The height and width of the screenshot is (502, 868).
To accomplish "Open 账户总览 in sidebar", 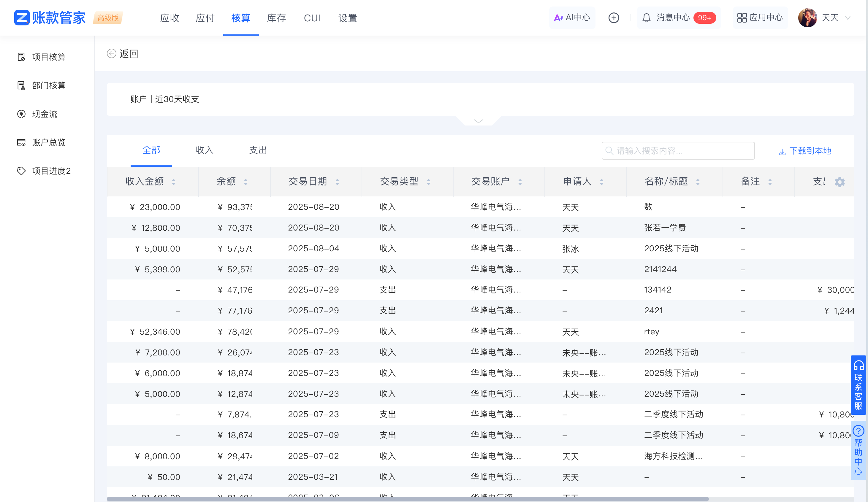I will (48, 142).
